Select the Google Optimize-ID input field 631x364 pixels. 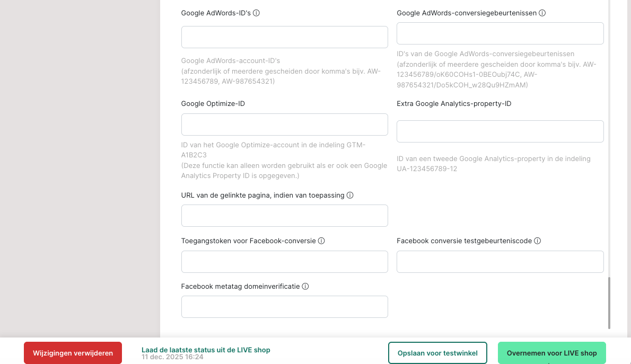tap(284, 125)
